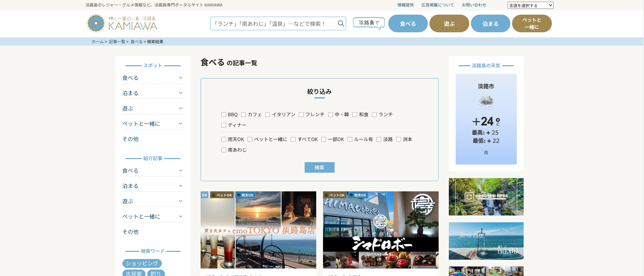
Task: Open the emoTOKYO 淡路島店 article thumbnail
Action: point(258,230)
